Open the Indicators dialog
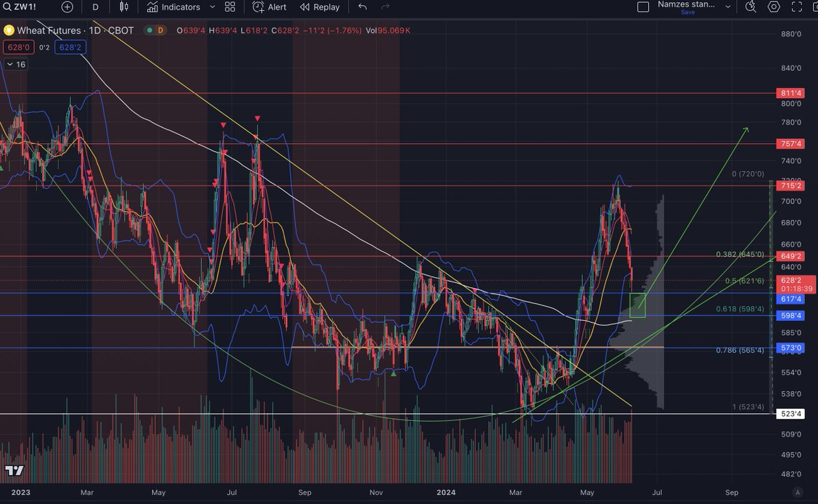The height and width of the screenshot is (504, 818). (x=173, y=7)
